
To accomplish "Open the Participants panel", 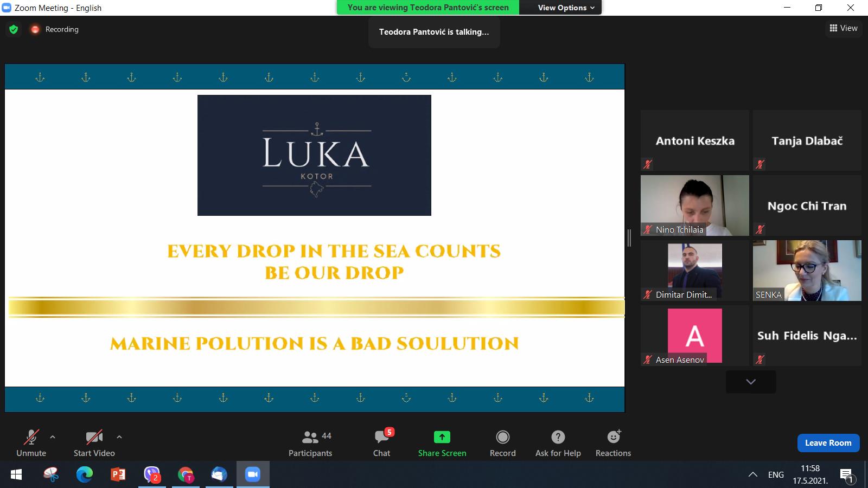I will [x=310, y=444].
